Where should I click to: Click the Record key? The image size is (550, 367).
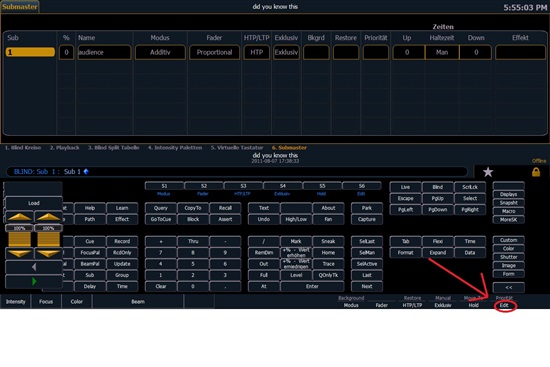pos(122,241)
